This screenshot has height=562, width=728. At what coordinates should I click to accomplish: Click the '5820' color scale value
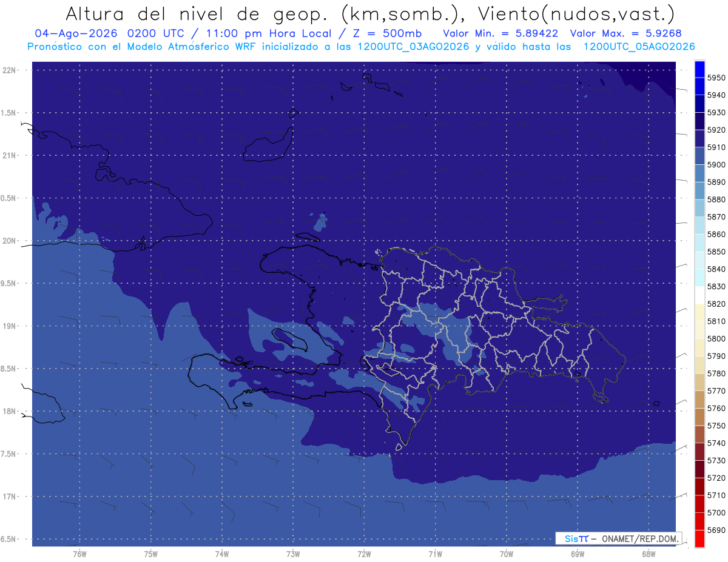(x=716, y=304)
